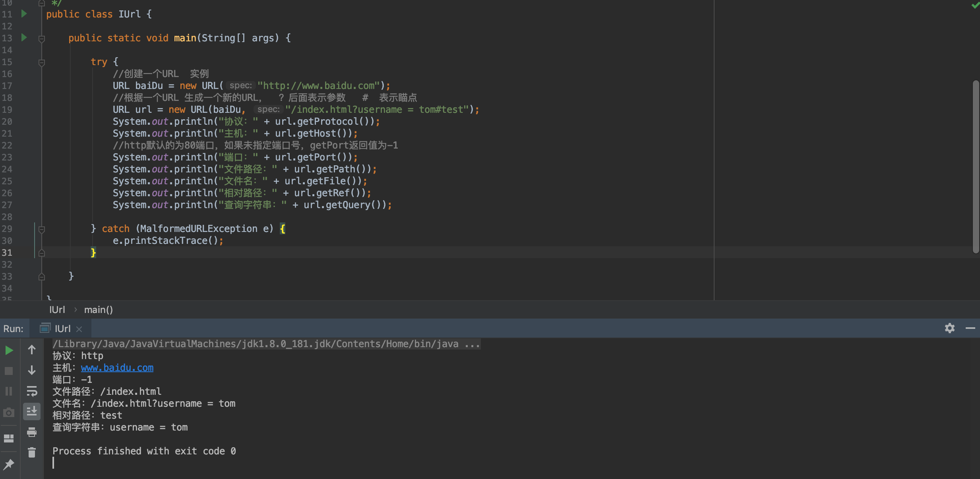Screen dimensions: 980x479
Task: Click the down arrow stack trace icon
Action: coord(32,370)
